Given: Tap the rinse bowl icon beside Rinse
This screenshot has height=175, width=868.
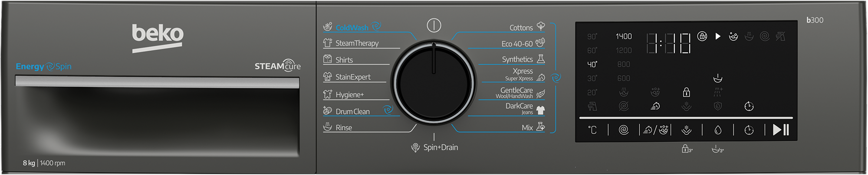Looking at the screenshot, I should click(328, 127).
